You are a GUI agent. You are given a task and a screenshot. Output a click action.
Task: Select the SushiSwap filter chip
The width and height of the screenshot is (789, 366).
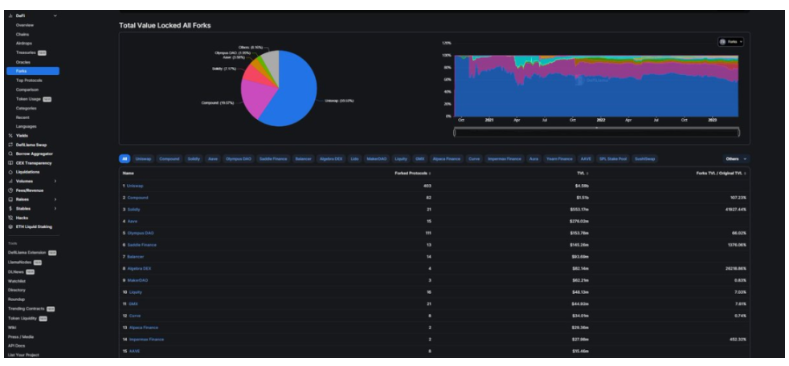(x=645, y=159)
